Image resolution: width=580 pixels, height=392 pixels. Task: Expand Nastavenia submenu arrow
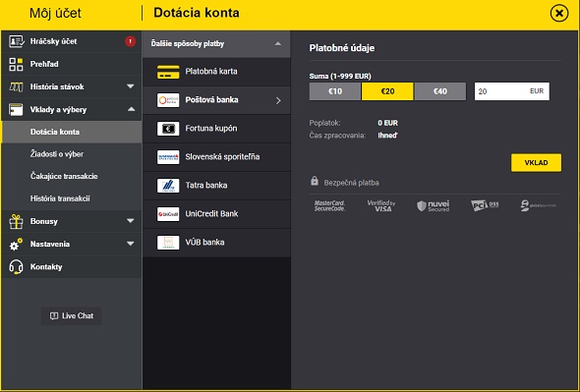(130, 244)
